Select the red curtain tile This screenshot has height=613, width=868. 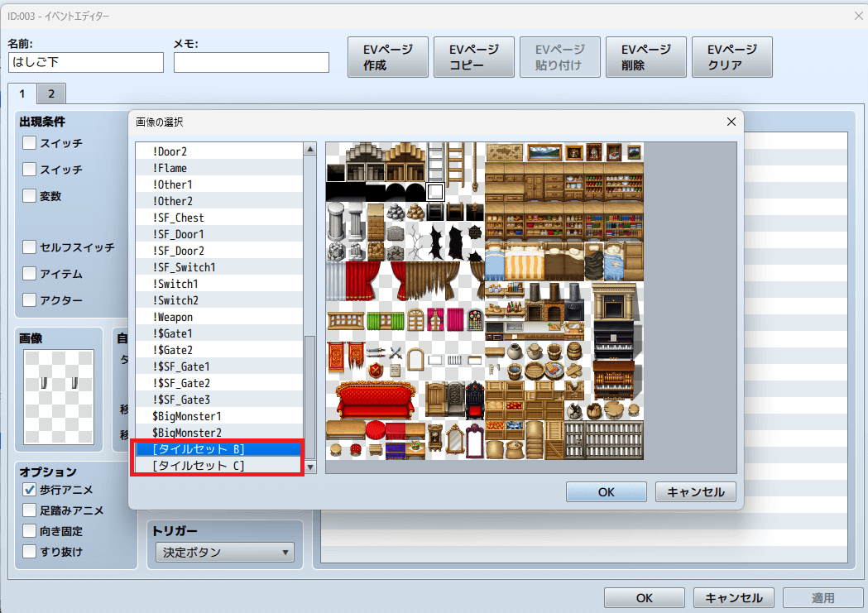point(362,280)
